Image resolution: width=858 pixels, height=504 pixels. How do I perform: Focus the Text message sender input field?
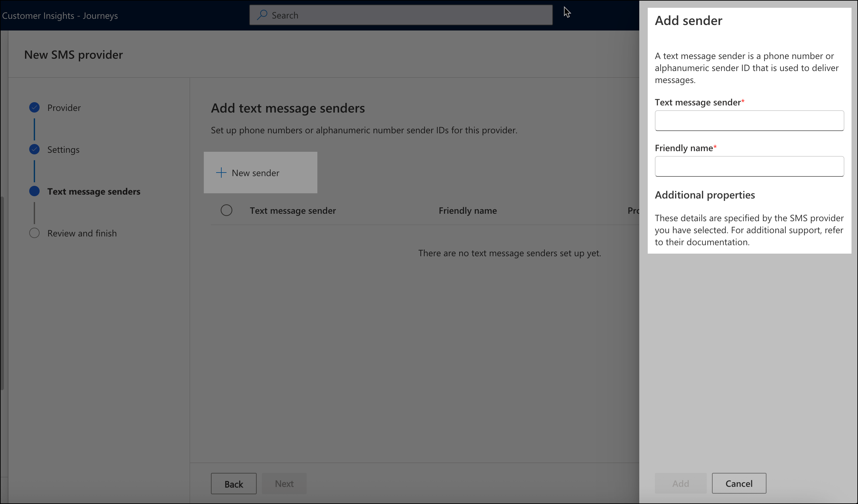[749, 121]
